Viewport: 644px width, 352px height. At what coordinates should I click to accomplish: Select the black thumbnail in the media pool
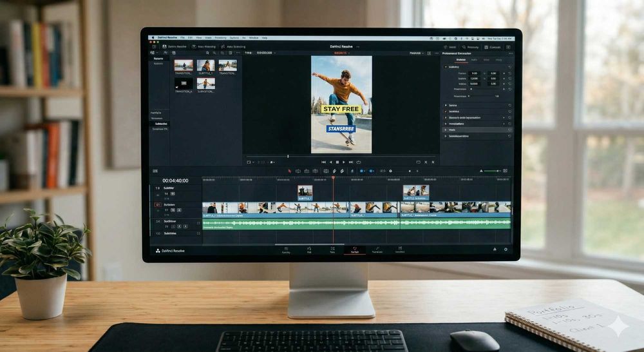coord(184,83)
